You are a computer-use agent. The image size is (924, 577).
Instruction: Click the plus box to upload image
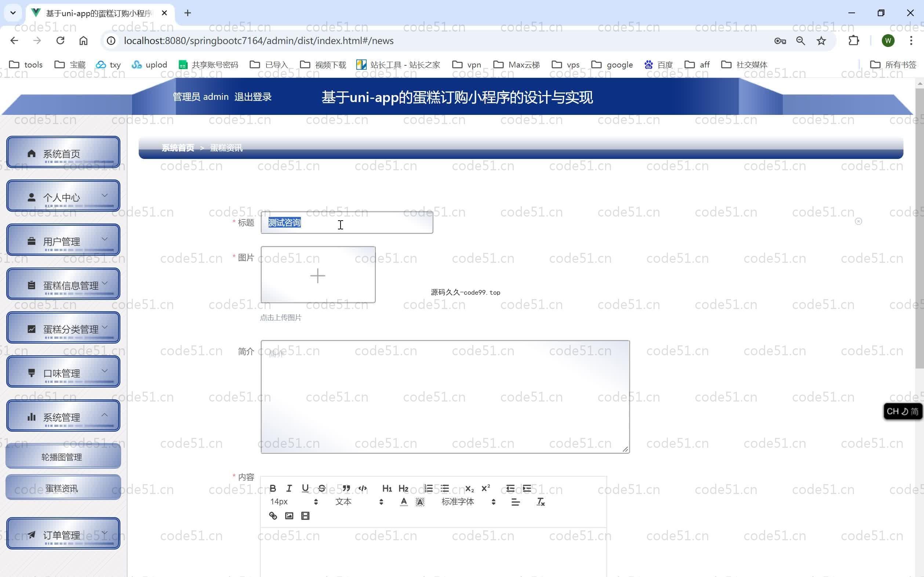pos(318,275)
